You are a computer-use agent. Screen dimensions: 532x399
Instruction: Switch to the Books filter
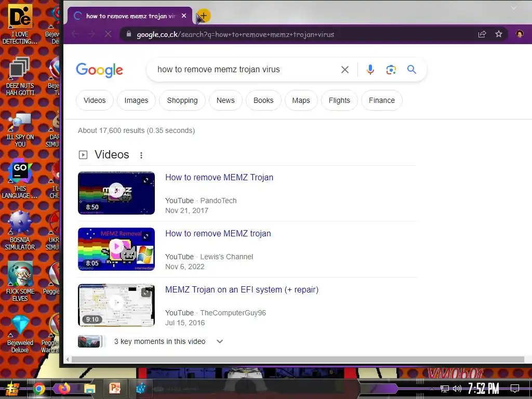click(263, 100)
